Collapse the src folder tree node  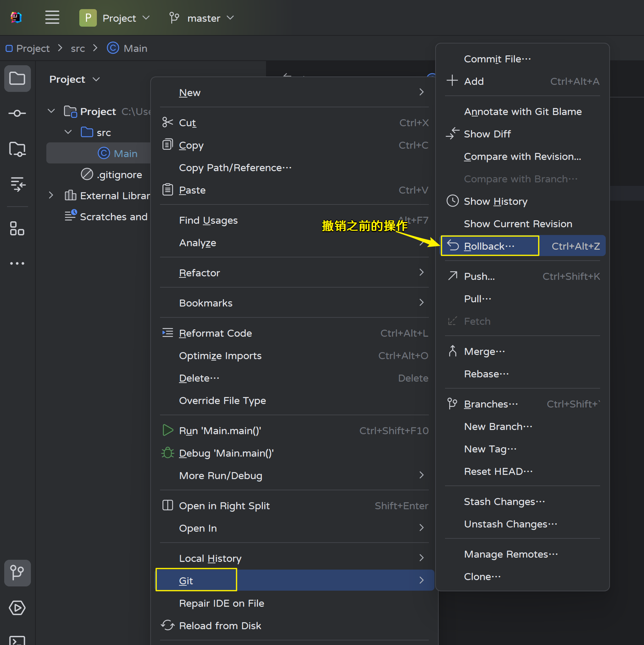point(68,132)
